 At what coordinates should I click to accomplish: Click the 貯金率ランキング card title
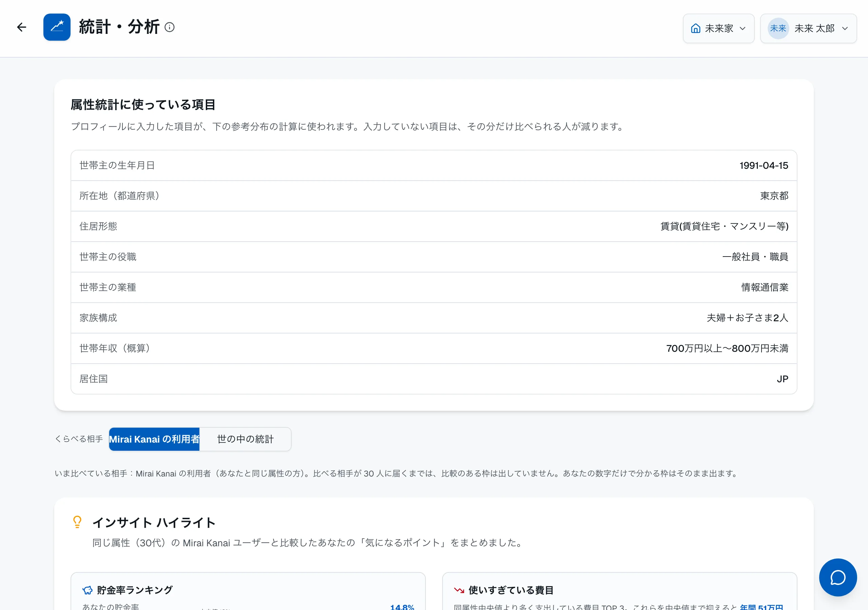[135, 590]
